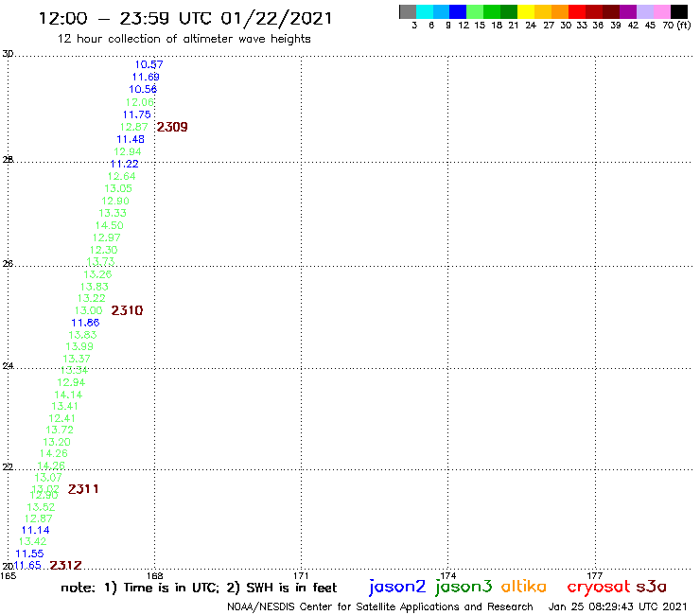Viewport: 700px width, 615px height.
Task: Select the orange 'altika' legend label
Action: 524,587
